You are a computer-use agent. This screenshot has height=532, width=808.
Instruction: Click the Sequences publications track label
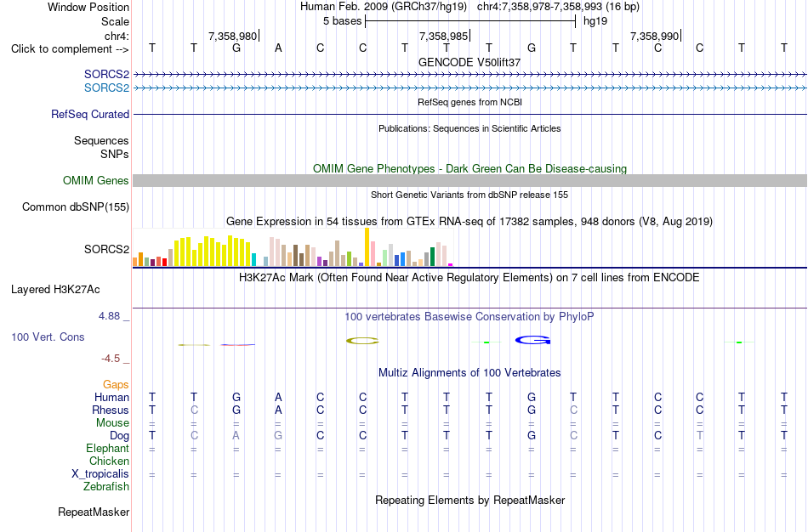point(101,140)
